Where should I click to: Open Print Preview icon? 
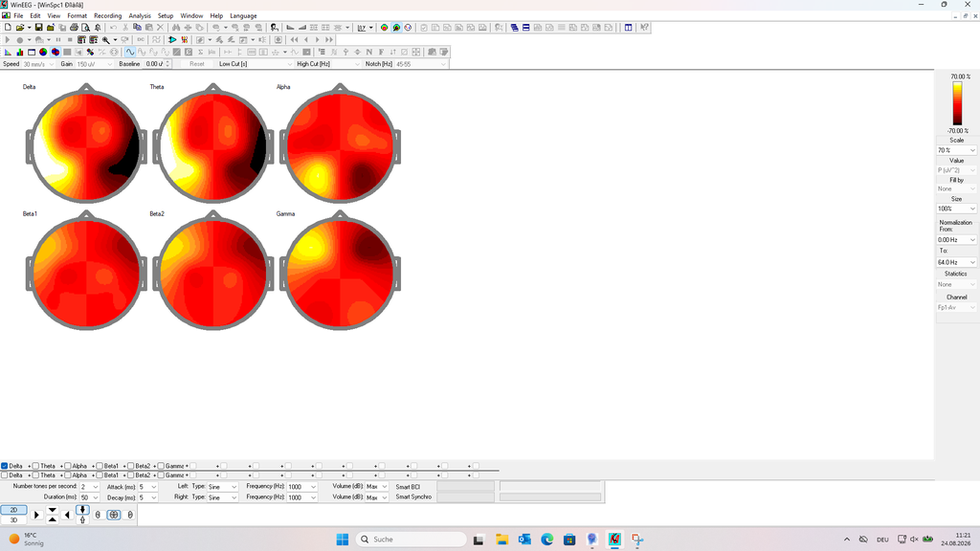click(85, 28)
